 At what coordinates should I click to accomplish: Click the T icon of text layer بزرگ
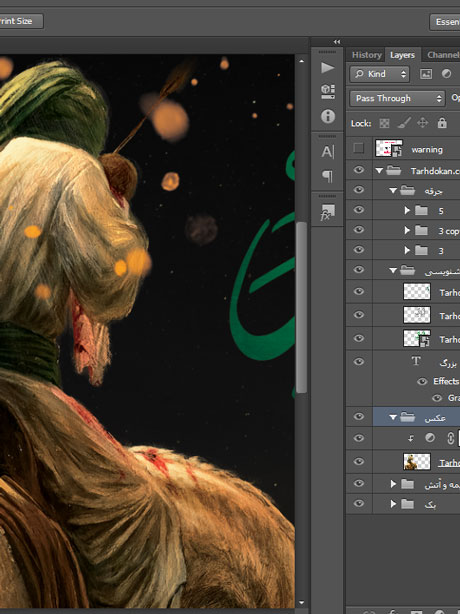pyautogui.click(x=416, y=361)
